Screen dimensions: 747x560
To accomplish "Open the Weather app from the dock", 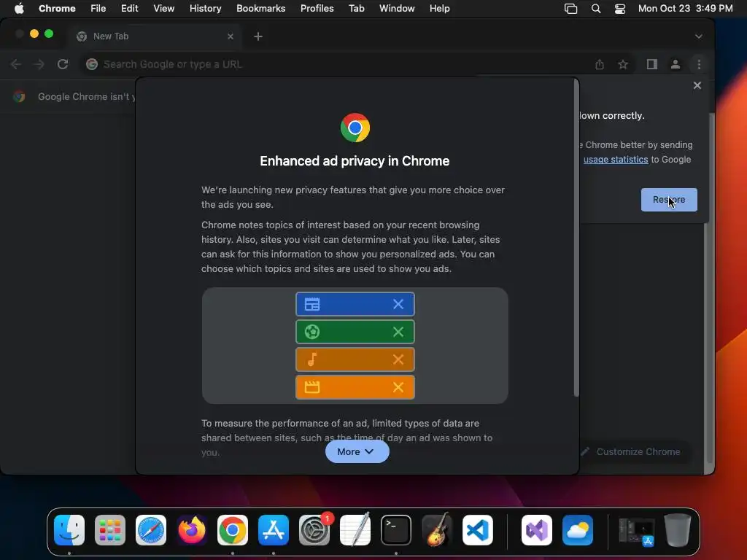I will click(x=578, y=530).
